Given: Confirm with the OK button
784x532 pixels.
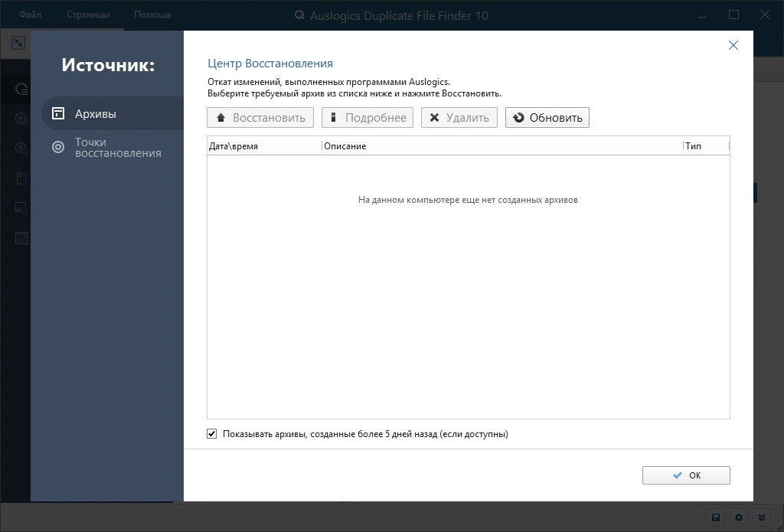Looking at the screenshot, I should coord(686,475).
